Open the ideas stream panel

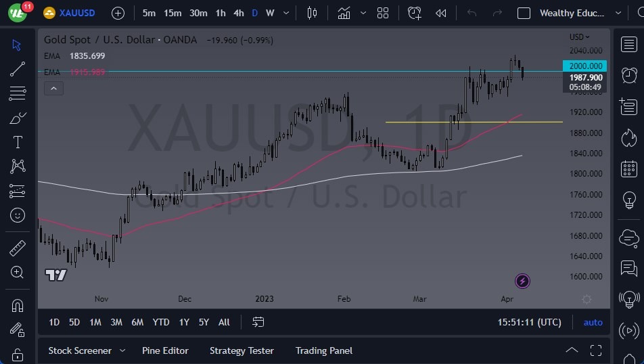[x=629, y=299]
